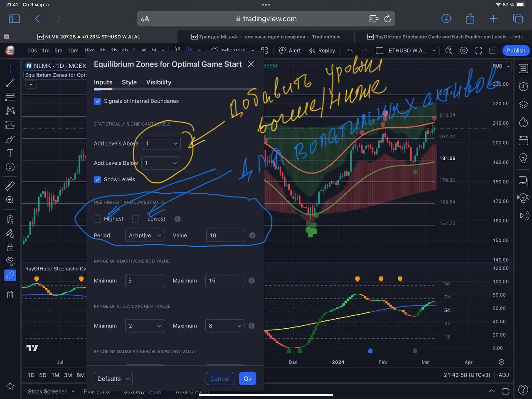Switch to the Inputs tab
The width and height of the screenshot is (532, 399).
pyautogui.click(x=103, y=82)
